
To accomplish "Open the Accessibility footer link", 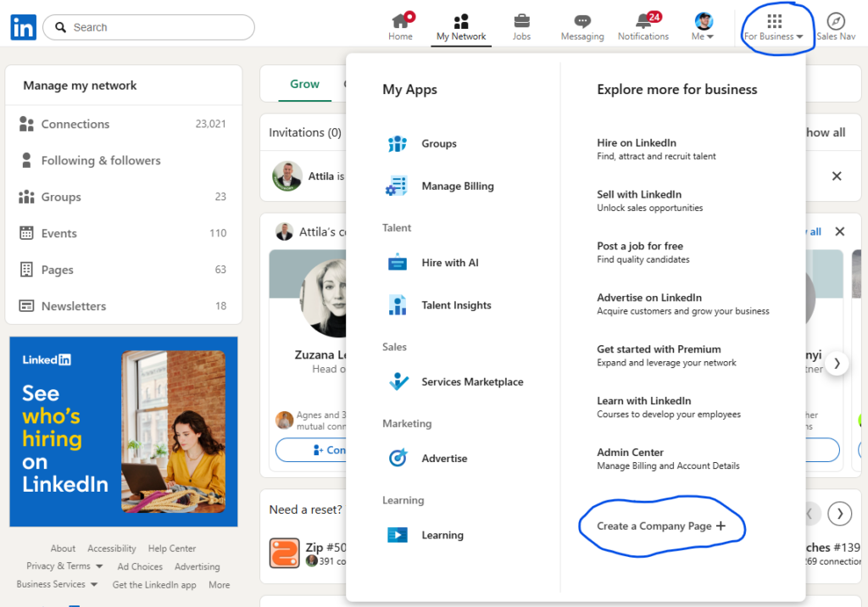I will pyautogui.click(x=112, y=549).
